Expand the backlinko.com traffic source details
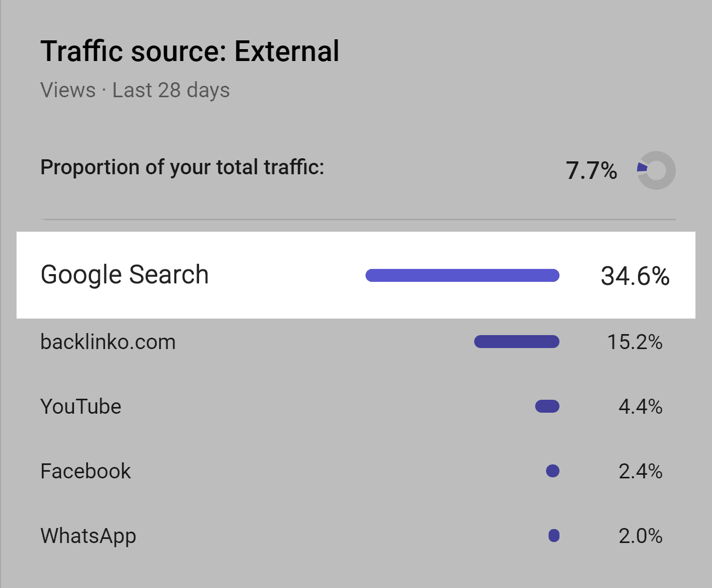This screenshot has height=588, width=712. pos(108,341)
